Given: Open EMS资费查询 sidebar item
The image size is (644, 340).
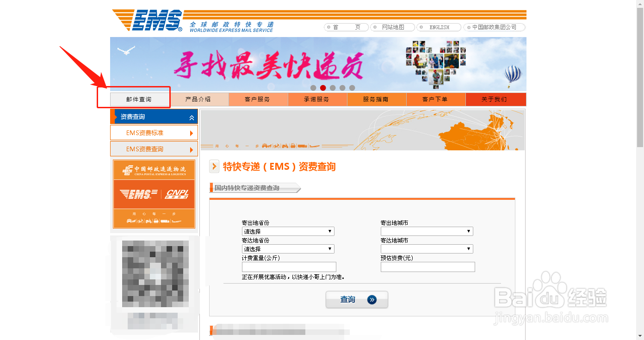Looking at the screenshot, I should pyautogui.click(x=154, y=149).
